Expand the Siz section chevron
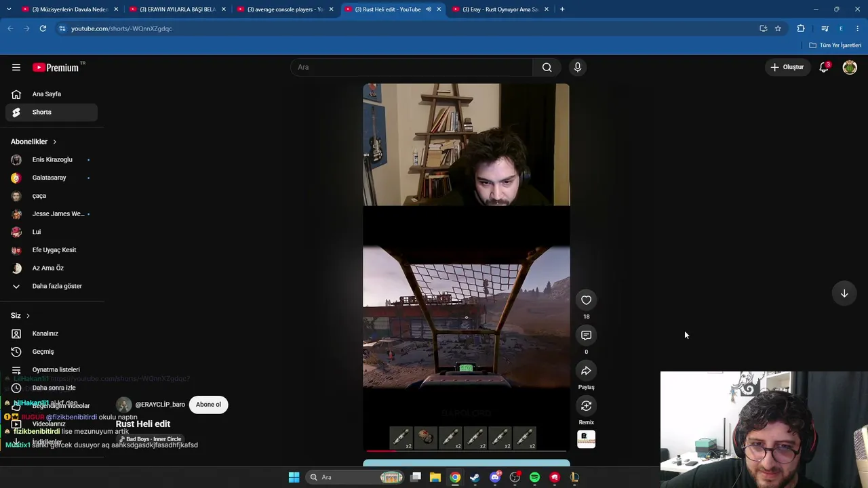Screen dimensions: 868x488 point(28,316)
